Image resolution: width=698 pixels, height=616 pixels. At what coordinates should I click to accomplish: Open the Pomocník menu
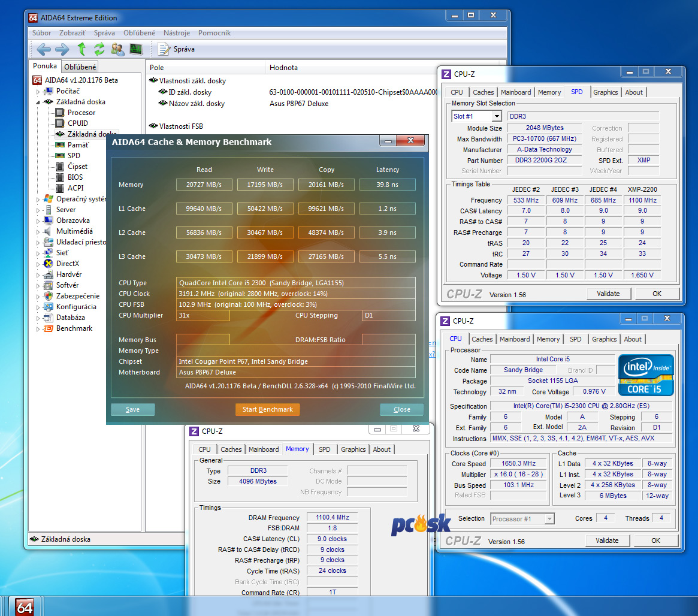(214, 33)
